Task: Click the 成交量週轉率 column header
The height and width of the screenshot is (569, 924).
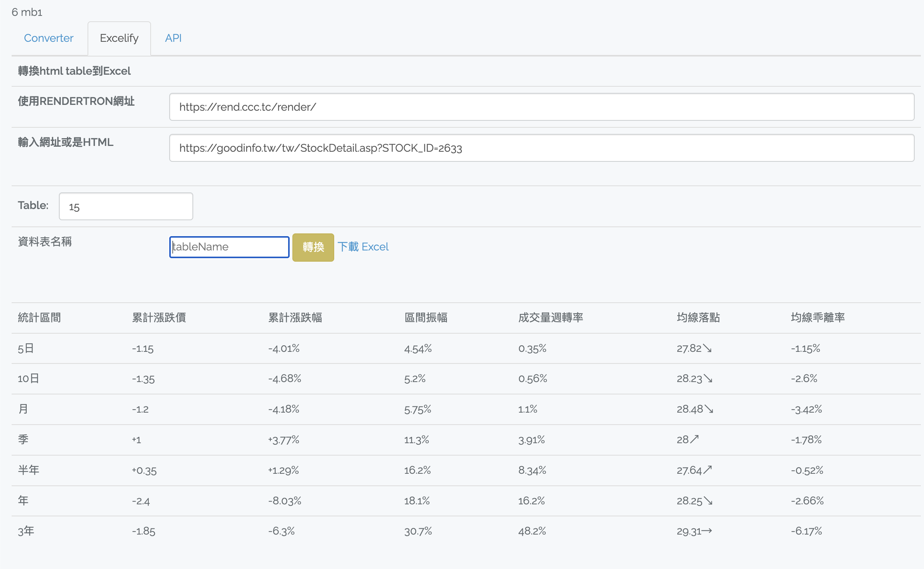Action: pos(550,318)
